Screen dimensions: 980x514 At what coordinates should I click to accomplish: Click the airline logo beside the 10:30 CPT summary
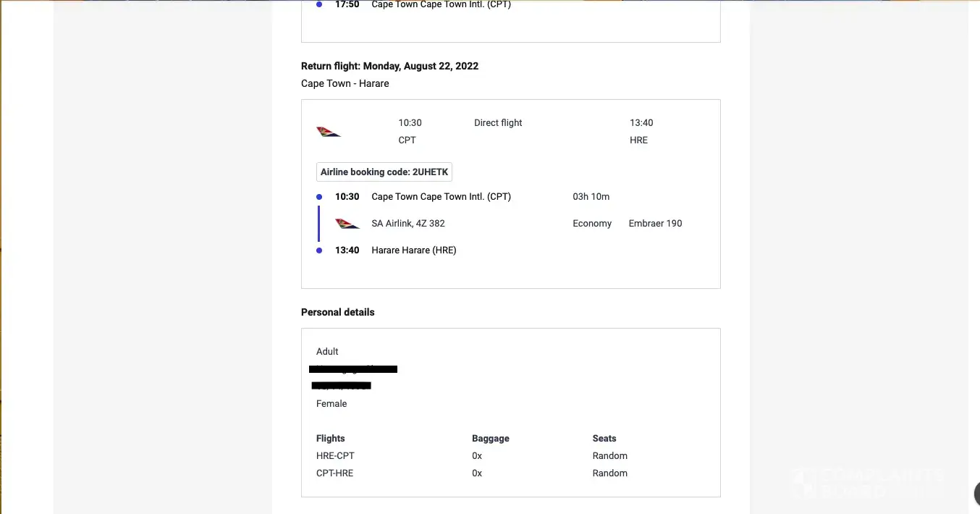point(329,132)
